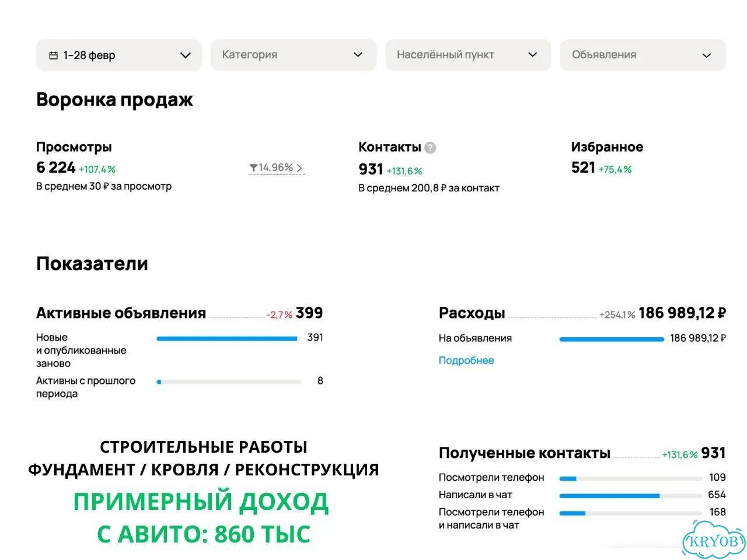Screen dimensions: 747x560
Task: Expand the arrow after 14,96% conversion
Action: tap(299, 168)
